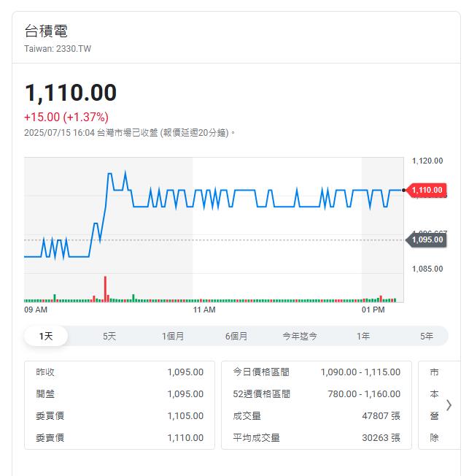The height and width of the screenshot is (476, 469).
Task: Select the 1天 time range tab
Action: click(x=46, y=336)
